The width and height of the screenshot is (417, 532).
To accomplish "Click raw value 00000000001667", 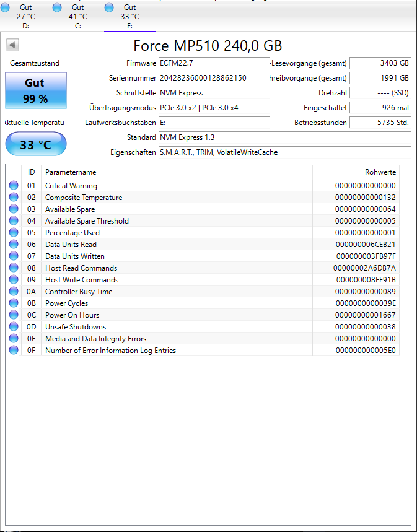I will [366, 315].
